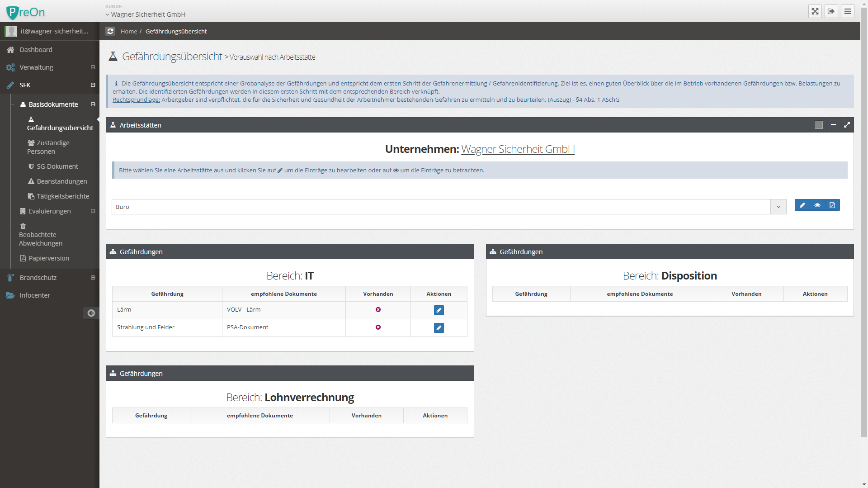Collapse the sidebar with arrow button

pyautogui.click(x=91, y=313)
